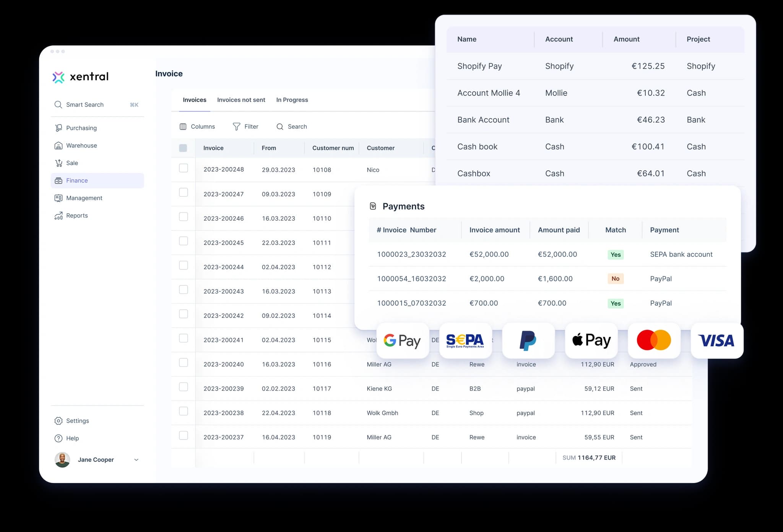
Task: Switch to the In Progress tab
Action: click(x=292, y=100)
